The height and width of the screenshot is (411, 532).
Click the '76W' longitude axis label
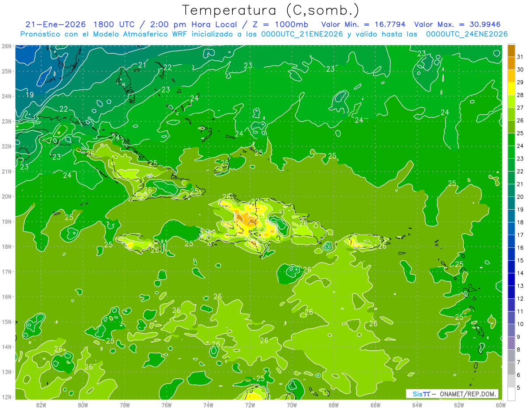point(166,405)
